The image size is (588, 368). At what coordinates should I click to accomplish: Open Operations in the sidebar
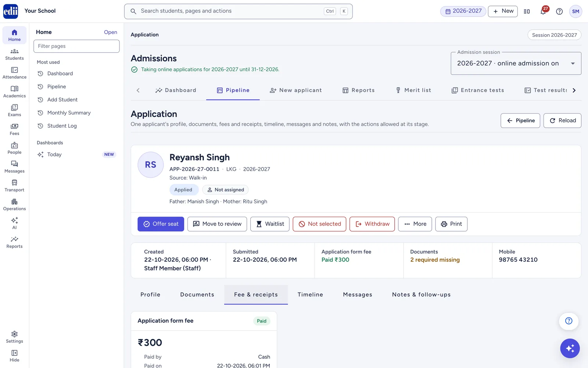(14, 204)
